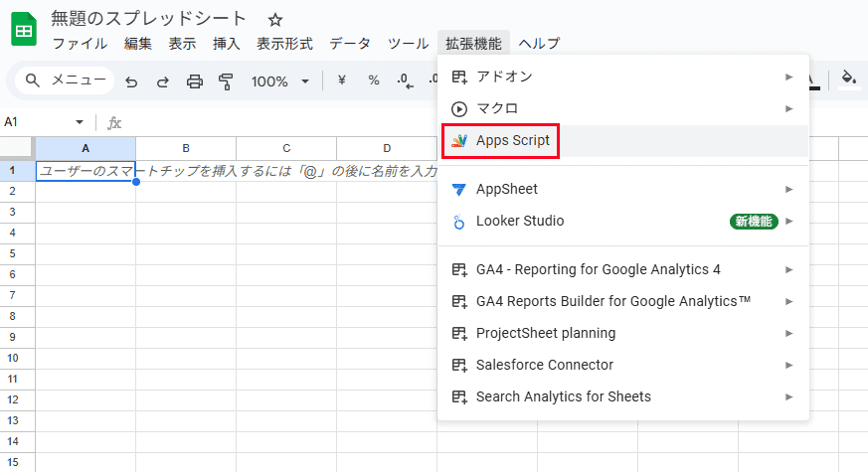
Task: Open the 表示 menu
Action: coord(182,44)
